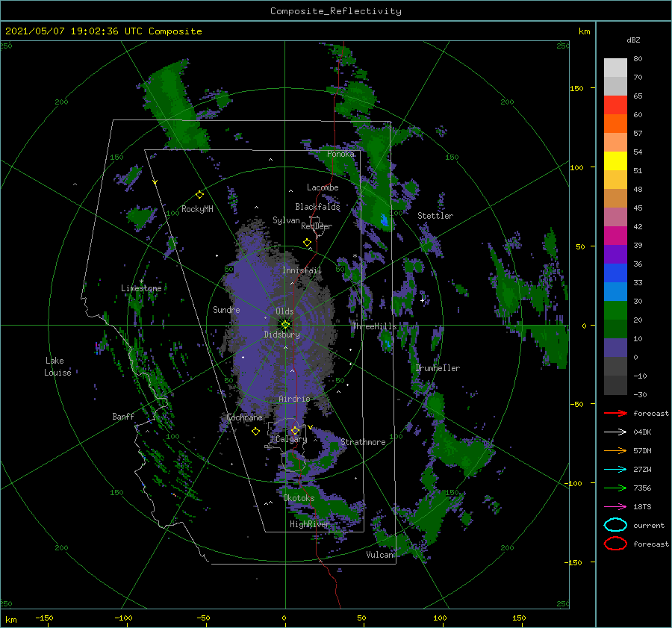The image size is (672, 628).
Task: Click the blue high-reflectivity cell west of Stettler
Action: click(x=384, y=220)
